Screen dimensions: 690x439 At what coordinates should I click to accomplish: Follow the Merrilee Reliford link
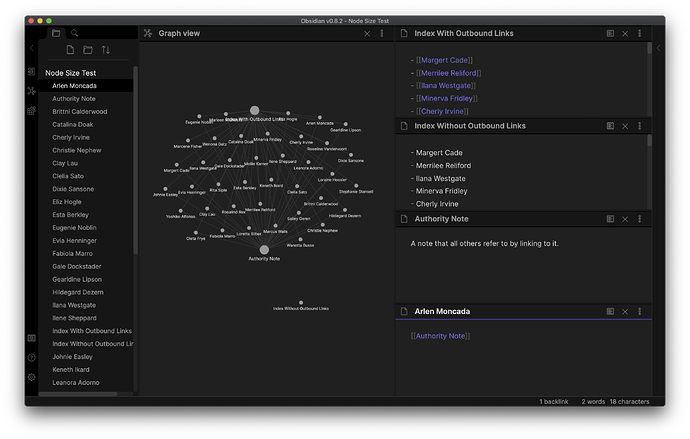pos(449,73)
